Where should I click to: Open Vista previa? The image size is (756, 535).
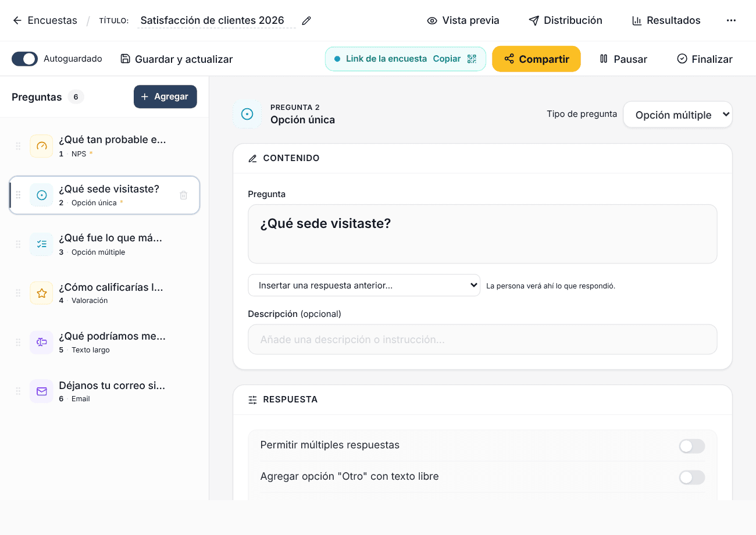(x=463, y=20)
